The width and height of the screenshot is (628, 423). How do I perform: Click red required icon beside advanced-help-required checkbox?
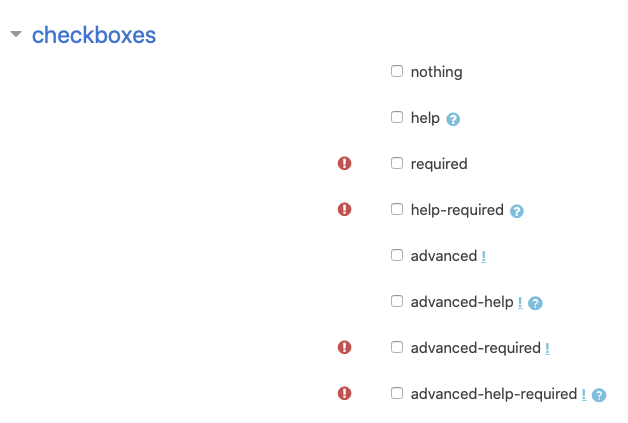click(344, 393)
